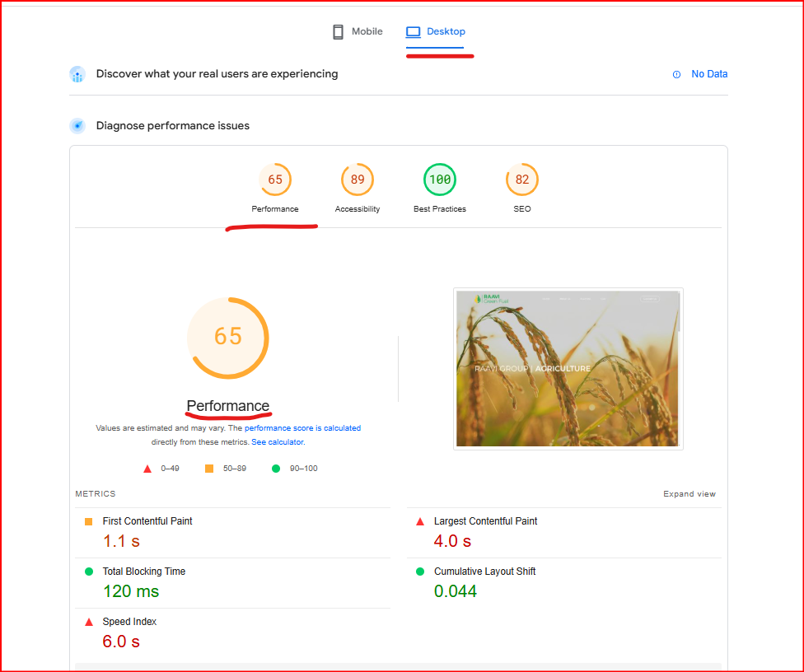The image size is (804, 672).
Task: Open the No Data info icon
Action: pyautogui.click(x=677, y=75)
